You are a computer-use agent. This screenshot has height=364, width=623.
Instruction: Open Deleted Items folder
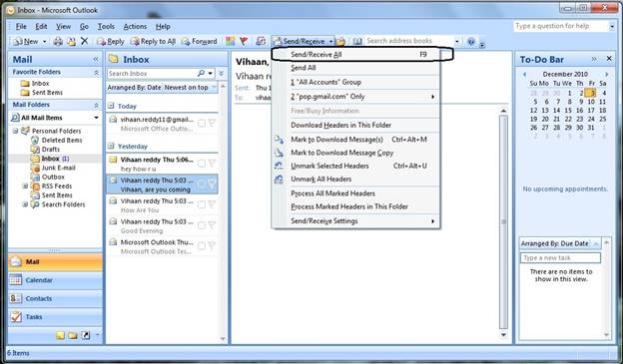62,140
